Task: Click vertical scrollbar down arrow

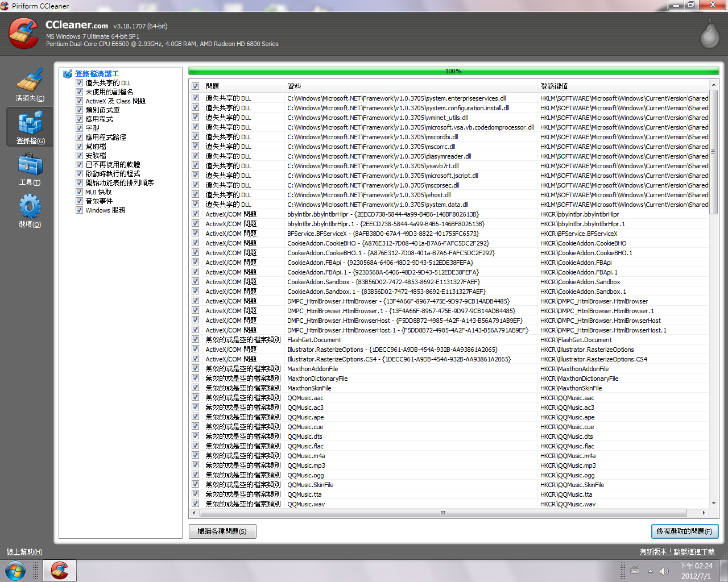Action: tap(714, 504)
